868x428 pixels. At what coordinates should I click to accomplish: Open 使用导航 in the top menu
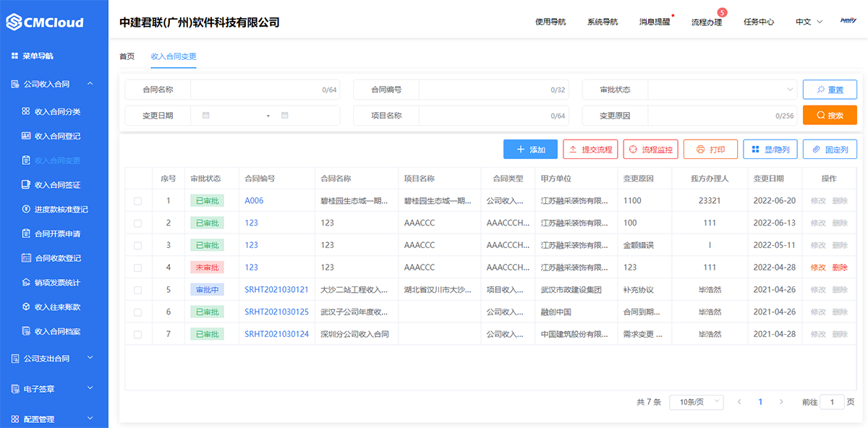click(x=550, y=22)
